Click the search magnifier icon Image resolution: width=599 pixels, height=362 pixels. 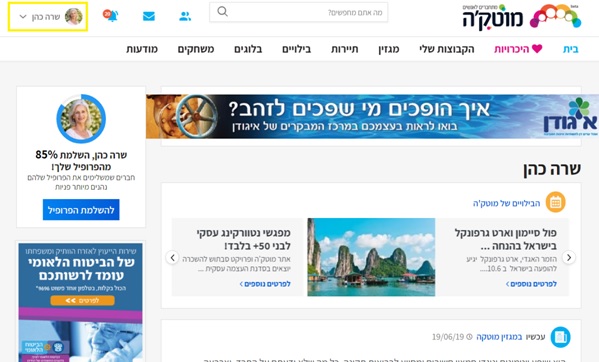coord(222,11)
